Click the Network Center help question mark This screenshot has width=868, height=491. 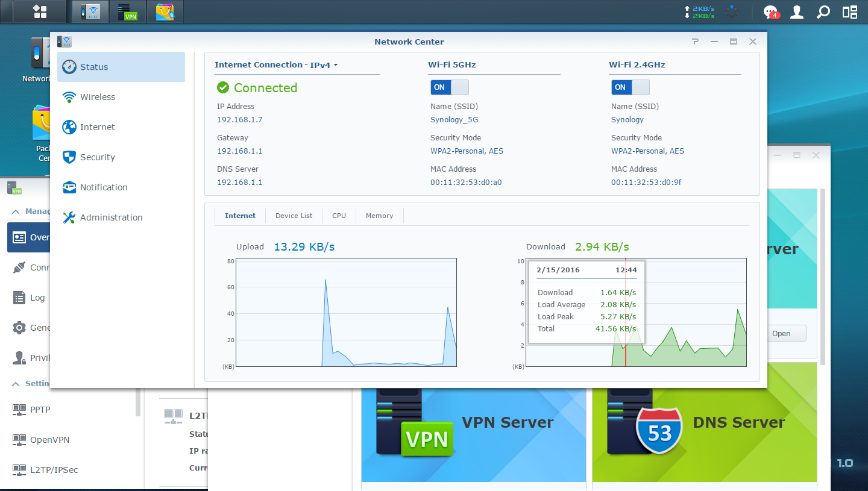[695, 42]
